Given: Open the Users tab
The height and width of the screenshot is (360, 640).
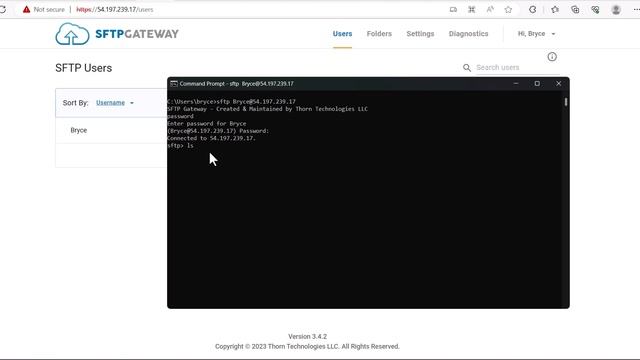Looking at the screenshot, I should [x=342, y=34].
